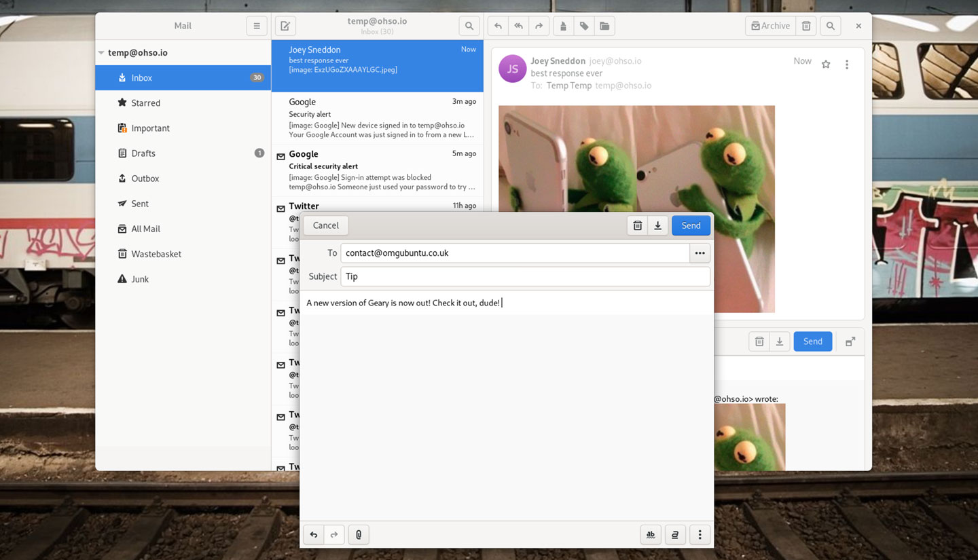Expand extra recipient fields with ellipsis button
Viewport: 978px width, 560px height.
point(700,253)
